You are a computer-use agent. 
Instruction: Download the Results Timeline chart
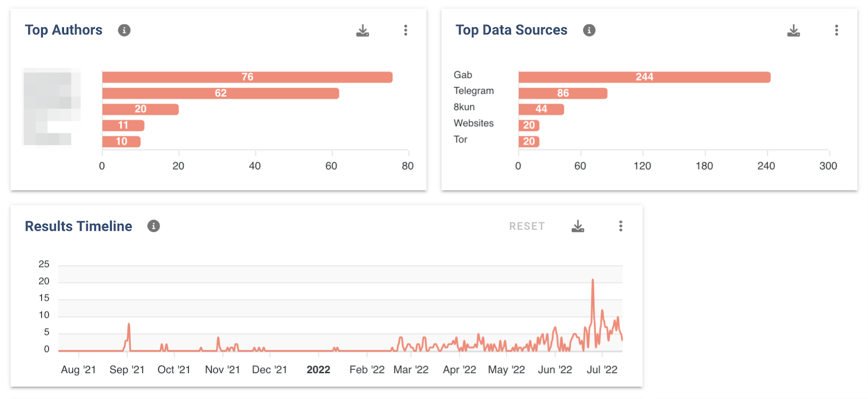[578, 226]
